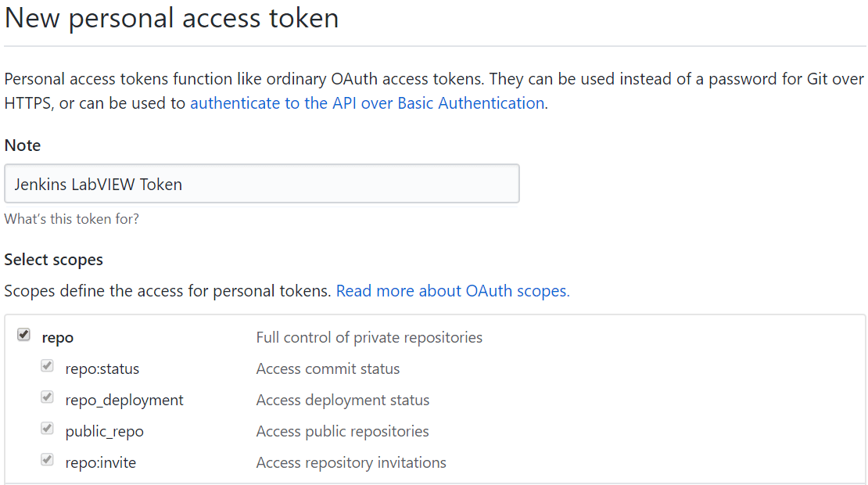
Task: Click inside the Note text field
Action: (262, 183)
